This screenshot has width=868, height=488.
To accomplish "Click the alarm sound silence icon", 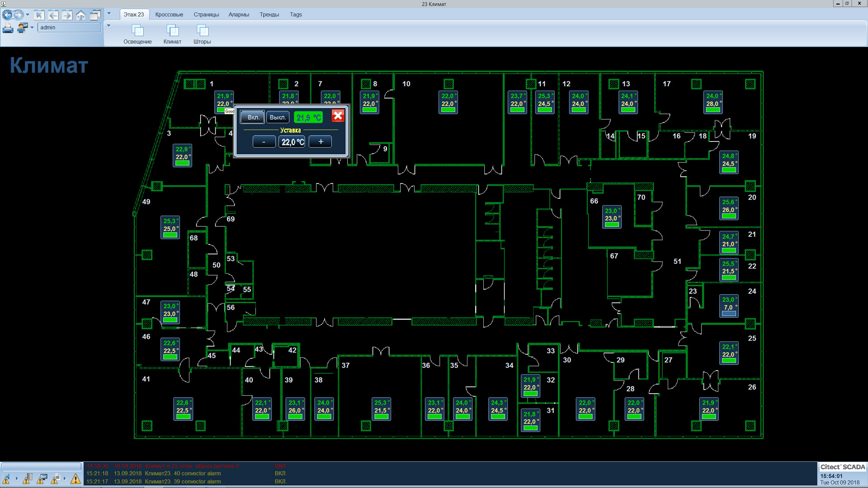I will click(6, 479).
